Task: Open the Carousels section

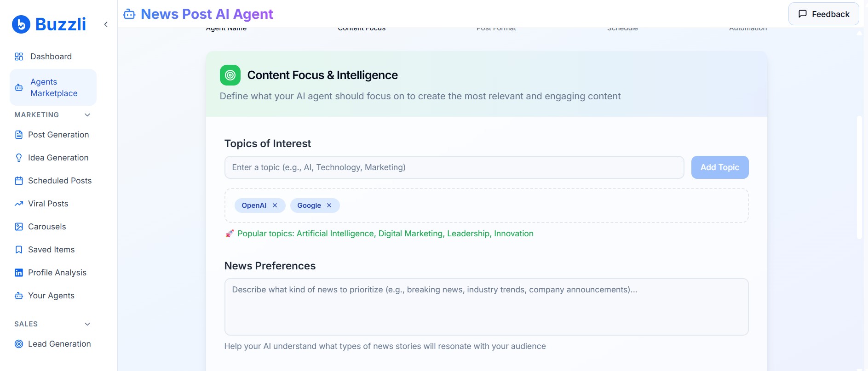Action: pyautogui.click(x=47, y=226)
